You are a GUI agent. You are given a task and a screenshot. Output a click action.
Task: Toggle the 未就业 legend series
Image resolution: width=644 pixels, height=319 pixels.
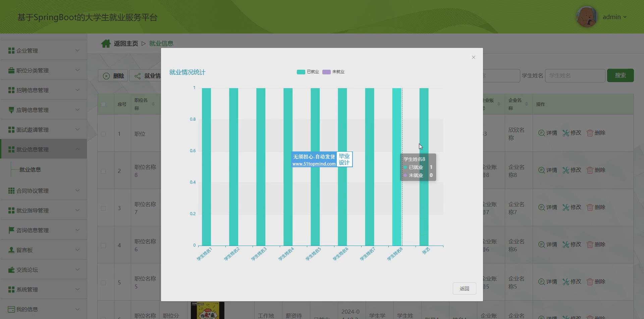(x=333, y=72)
